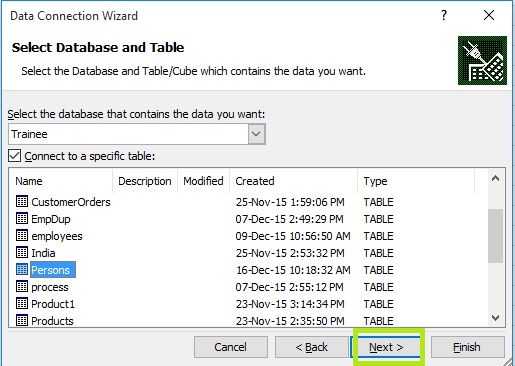Screen dimensions: 515x366
Task: Click the Finish button
Action: pos(467,347)
